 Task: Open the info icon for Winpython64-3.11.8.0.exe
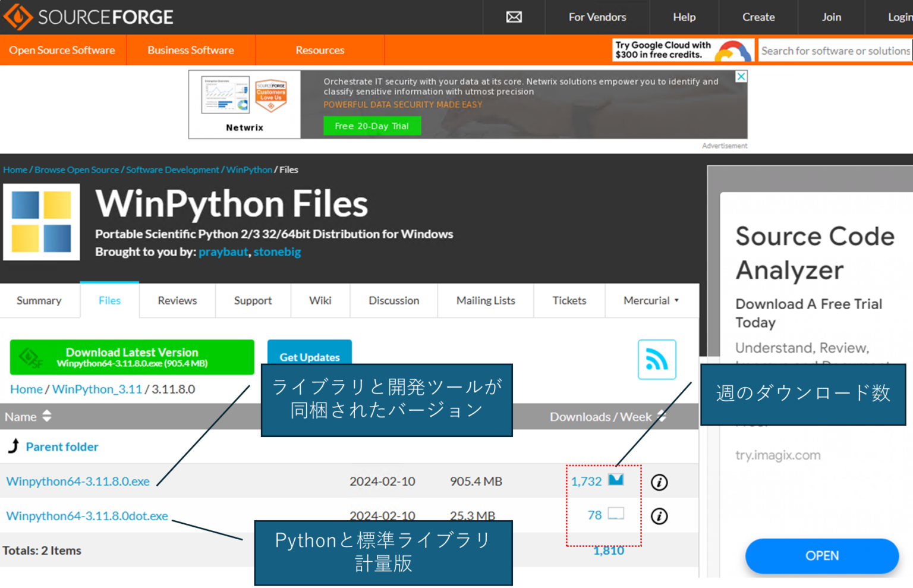(x=659, y=482)
